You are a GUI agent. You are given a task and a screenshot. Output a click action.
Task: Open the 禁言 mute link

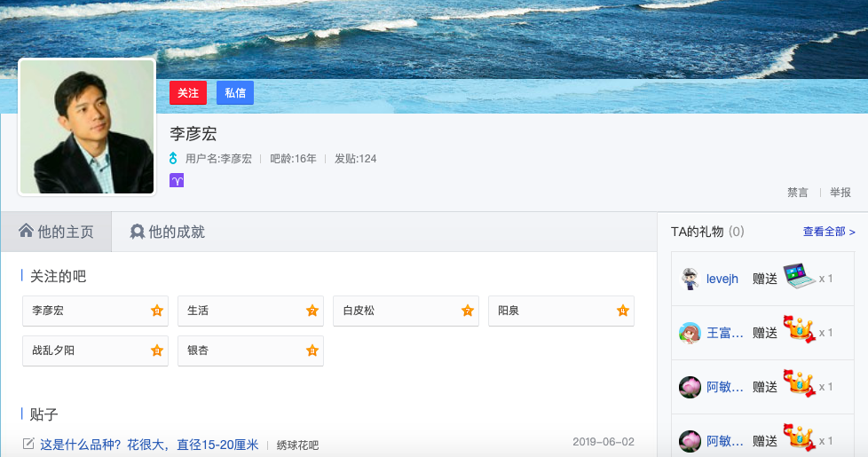click(797, 193)
